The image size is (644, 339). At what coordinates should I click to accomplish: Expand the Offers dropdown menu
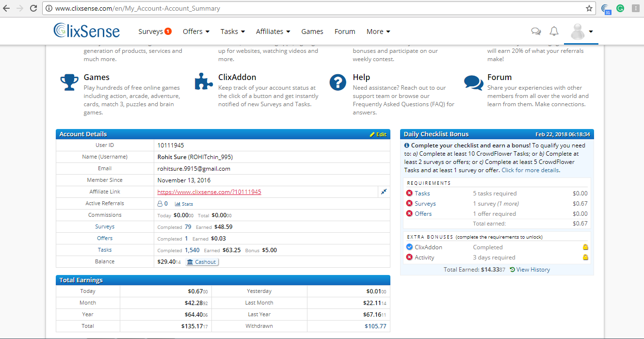tap(196, 32)
